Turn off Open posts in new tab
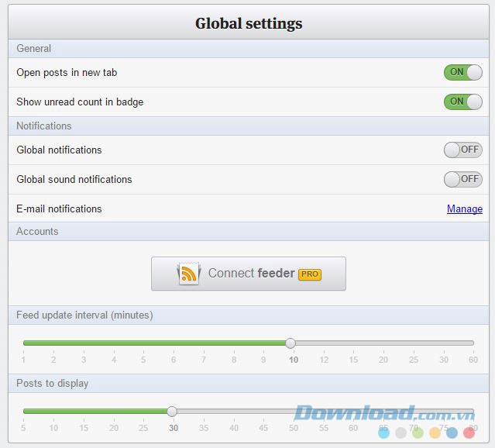This screenshot has width=495, height=448. pos(462,72)
